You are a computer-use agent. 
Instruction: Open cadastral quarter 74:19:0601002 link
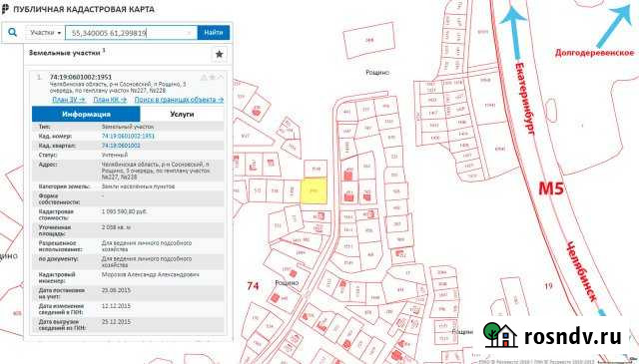121,146
